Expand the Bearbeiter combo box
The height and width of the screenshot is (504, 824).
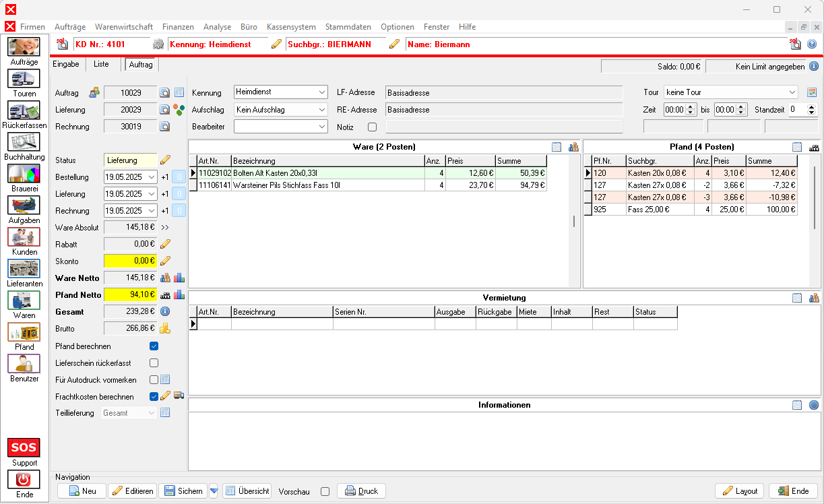[321, 127]
